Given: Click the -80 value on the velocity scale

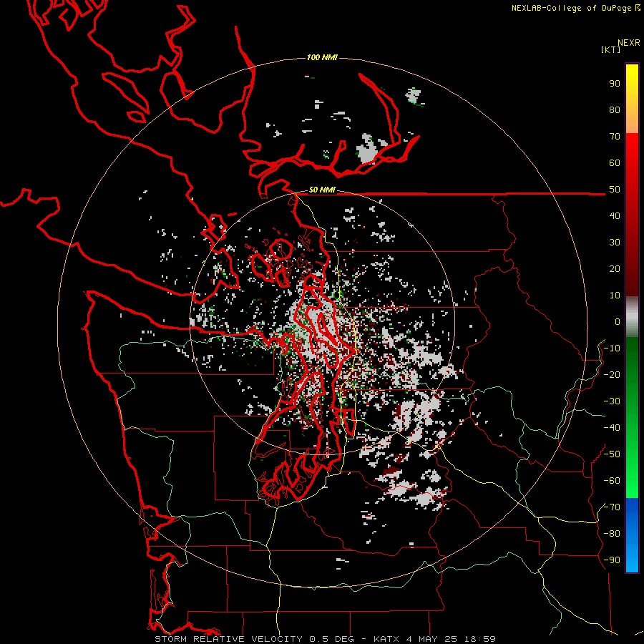Looking at the screenshot, I should pos(612,534).
